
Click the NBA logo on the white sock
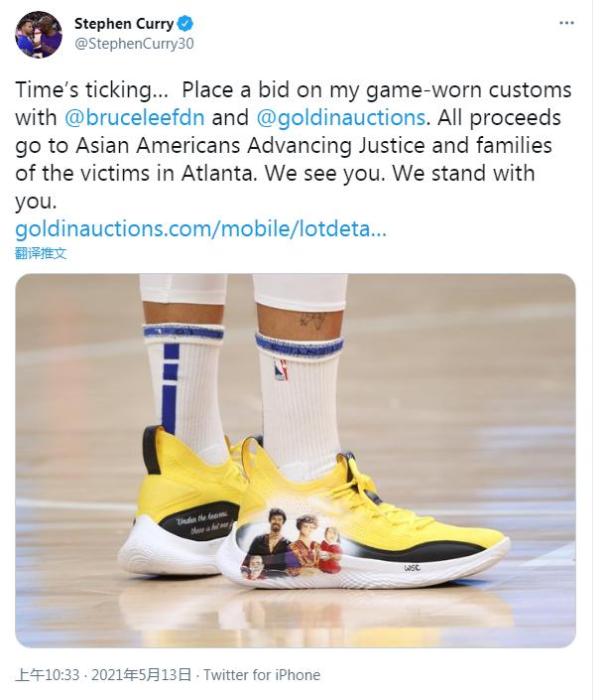tap(281, 369)
